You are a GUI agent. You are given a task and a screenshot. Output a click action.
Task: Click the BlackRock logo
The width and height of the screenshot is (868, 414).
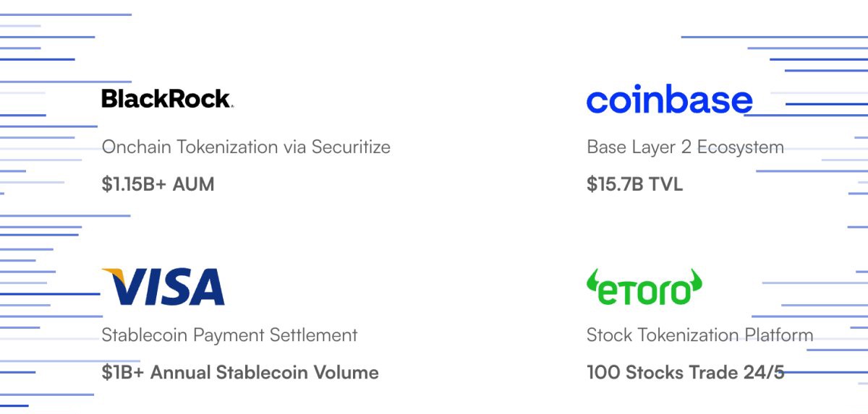166,98
